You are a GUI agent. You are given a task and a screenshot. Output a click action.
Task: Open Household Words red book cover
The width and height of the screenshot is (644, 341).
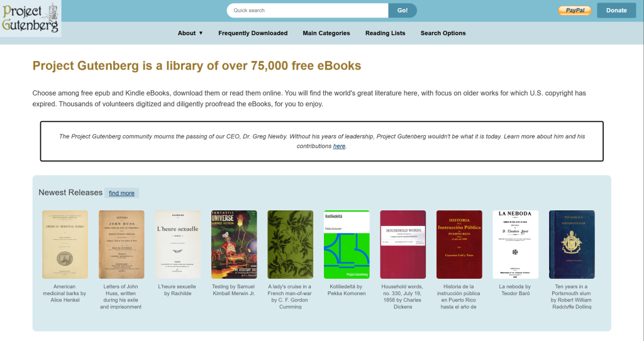pyautogui.click(x=402, y=244)
